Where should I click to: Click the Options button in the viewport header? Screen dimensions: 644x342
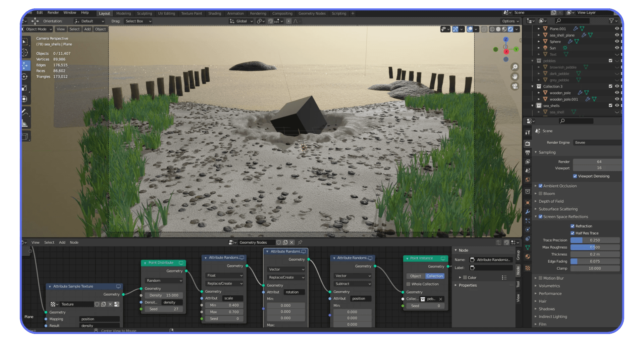tap(510, 21)
